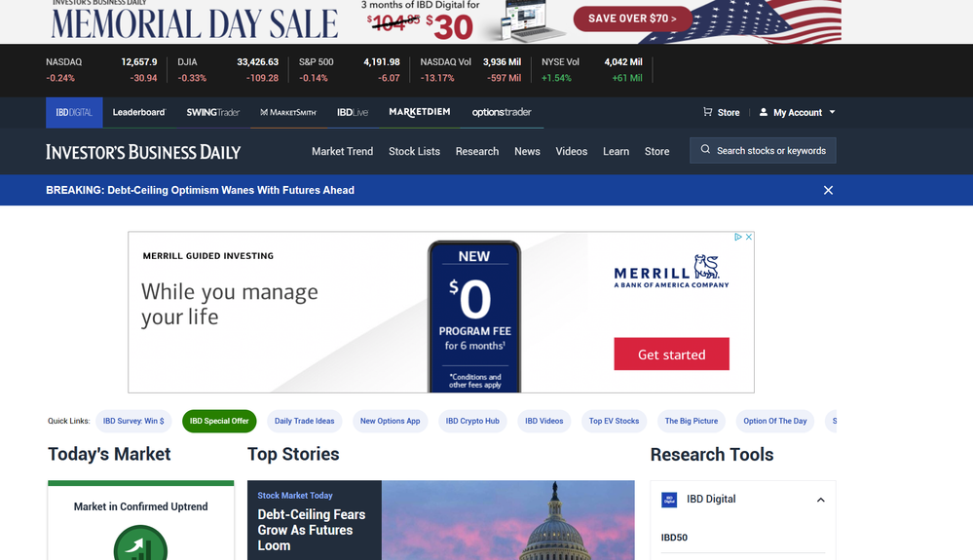Open the Store item in main navigation

point(657,151)
